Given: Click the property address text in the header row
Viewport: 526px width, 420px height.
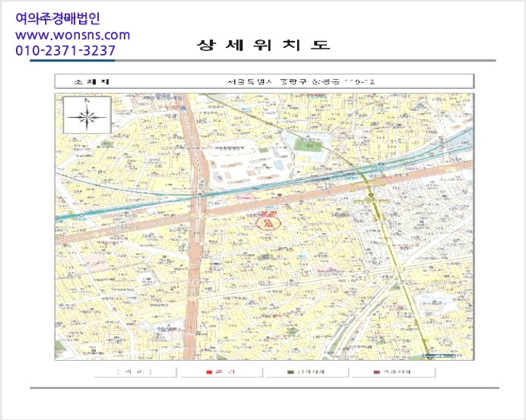Looking at the screenshot, I should (x=301, y=81).
